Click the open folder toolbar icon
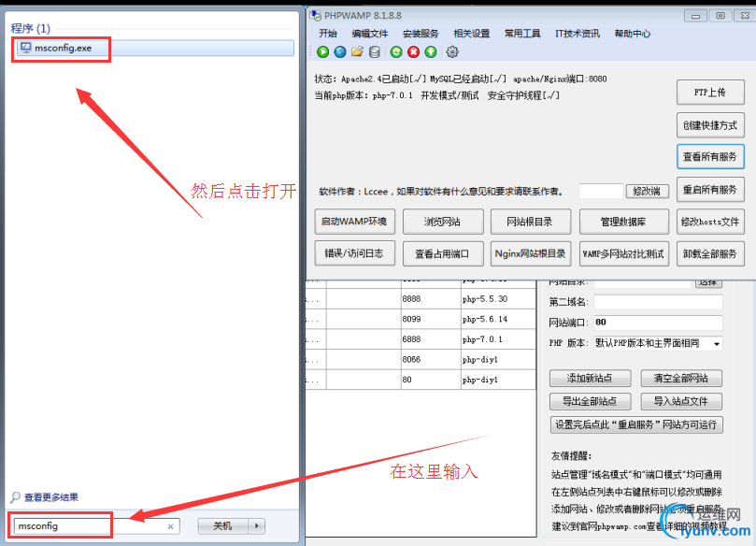The width and height of the screenshot is (756, 546). click(357, 51)
